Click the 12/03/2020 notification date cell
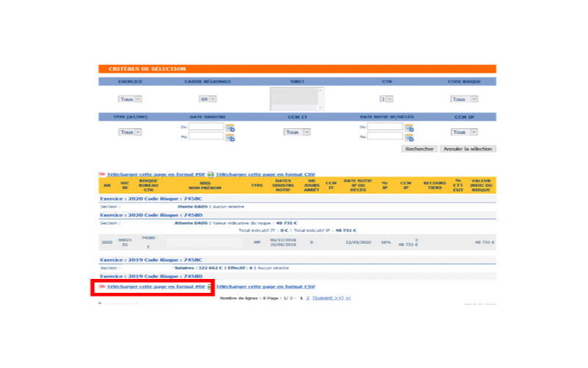This screenshot has height=368, width=588. (x=358, y=243)
